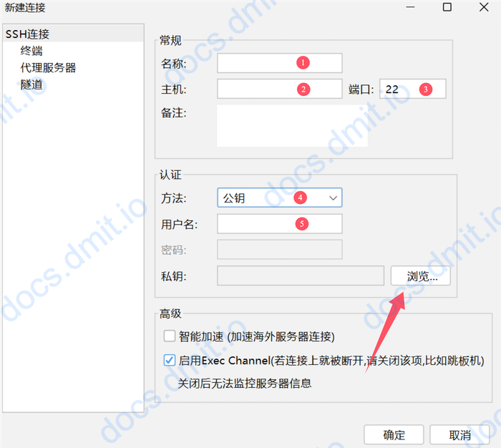
Task: Enable the 智能加速 checkbox
Action: tap(170, 336)
